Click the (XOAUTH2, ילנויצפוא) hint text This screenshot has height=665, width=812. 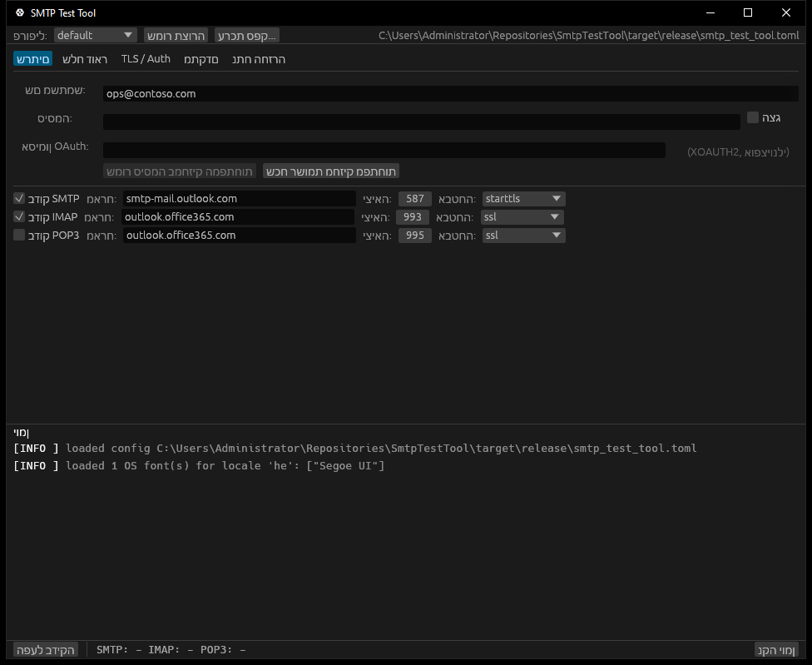pyautogui.click(x=738, y=151)
